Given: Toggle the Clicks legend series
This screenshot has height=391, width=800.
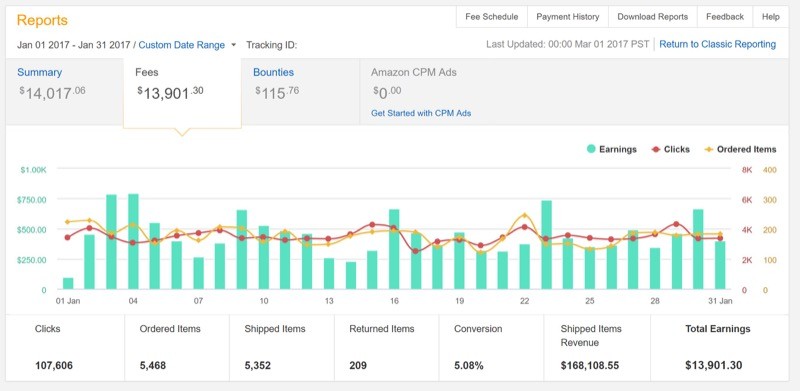Looking at the screenshot, I should 671,150.
